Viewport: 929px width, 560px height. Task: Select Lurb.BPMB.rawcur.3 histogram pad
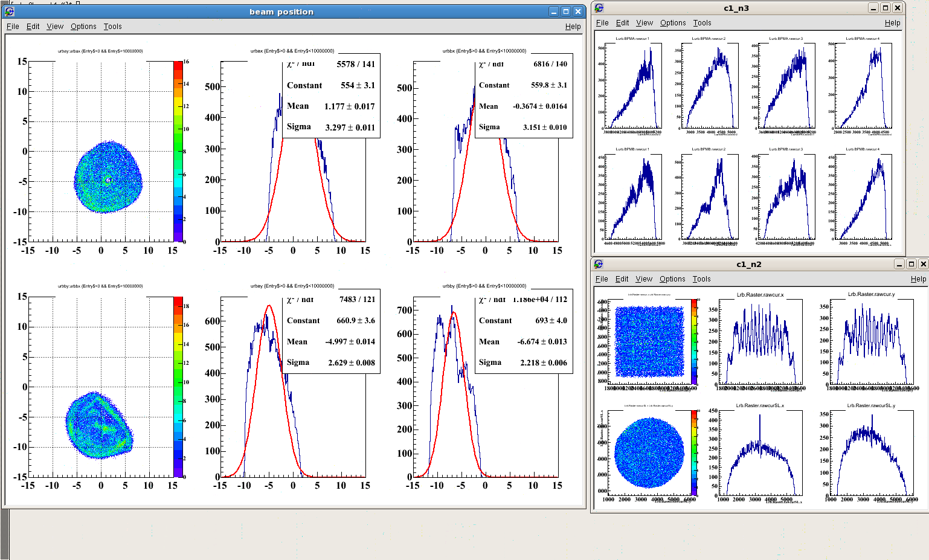tap(786, 196)
